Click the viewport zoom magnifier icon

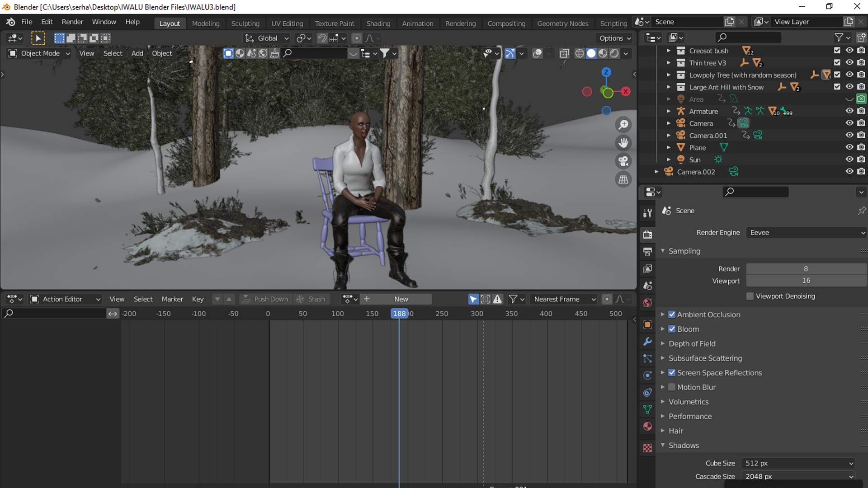point(623,125)
